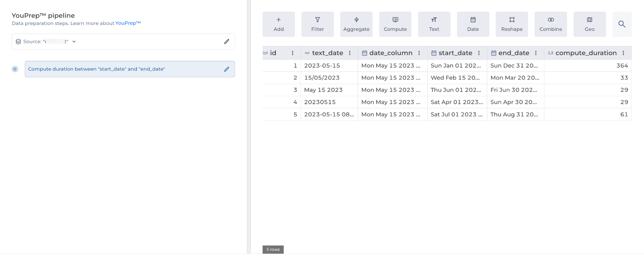This screenshot has width=644, height=254.
Task: Toggle the pipeline step radio dot
Action: click(x=15, y=69)
